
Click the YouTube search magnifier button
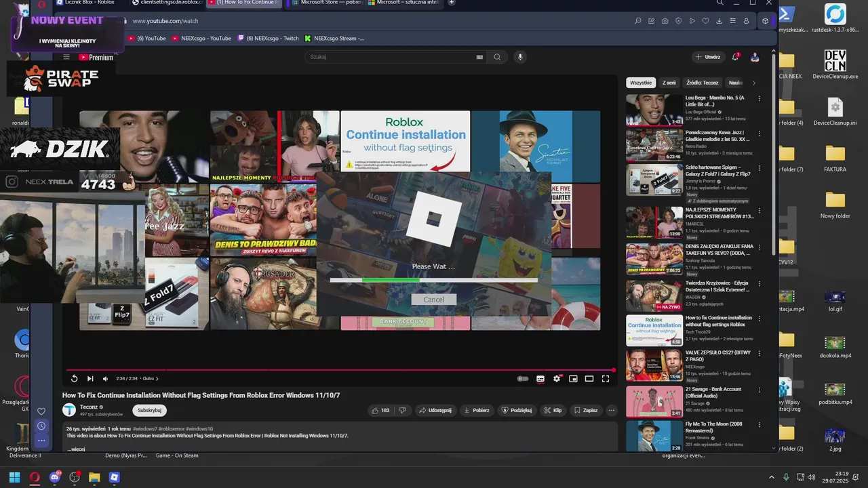click(497, 57)
